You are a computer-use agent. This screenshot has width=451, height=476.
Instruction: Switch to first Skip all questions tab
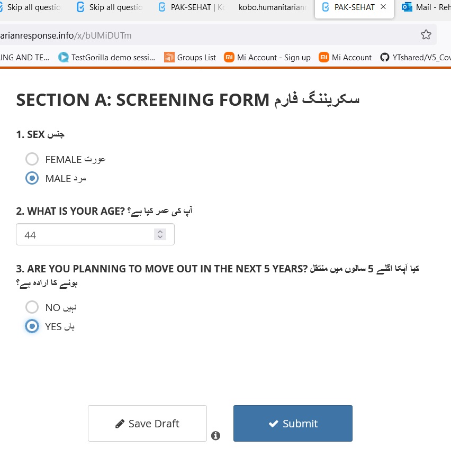pos(33,7)
